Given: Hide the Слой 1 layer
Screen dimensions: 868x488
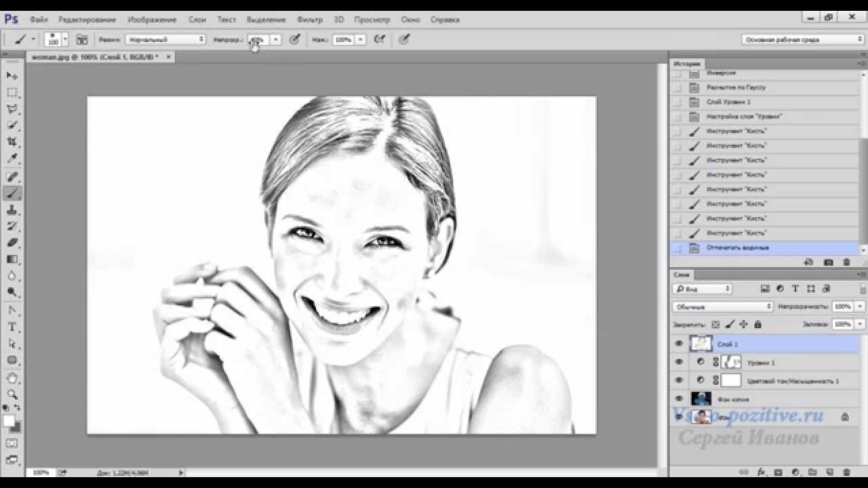Looking at the screenshot, I should [x=679, y=344].
